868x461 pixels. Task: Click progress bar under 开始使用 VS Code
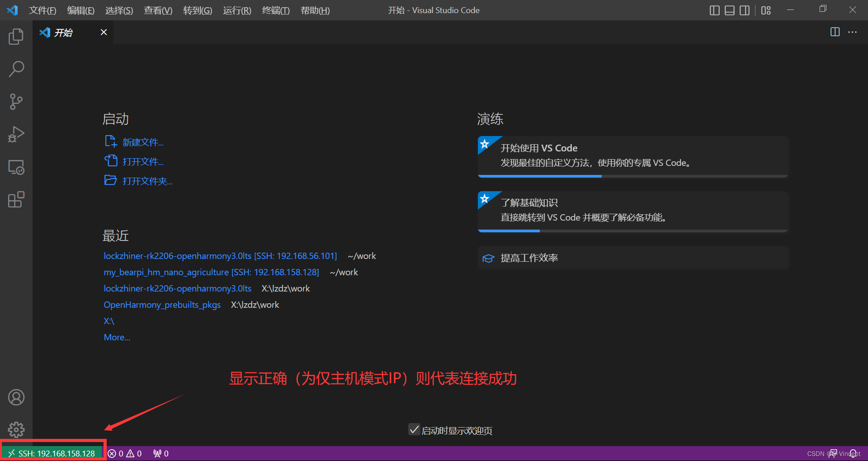633,176
